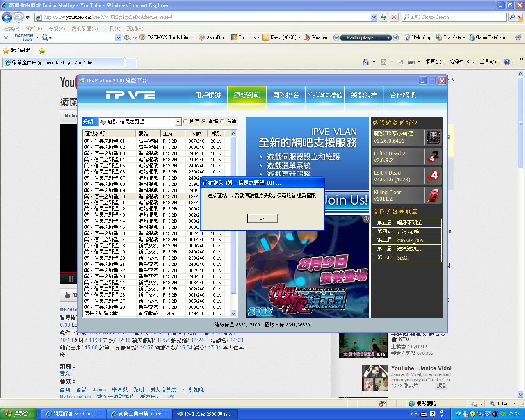Click the 樂基兒 tag link
525x420 pixels.
120,390
